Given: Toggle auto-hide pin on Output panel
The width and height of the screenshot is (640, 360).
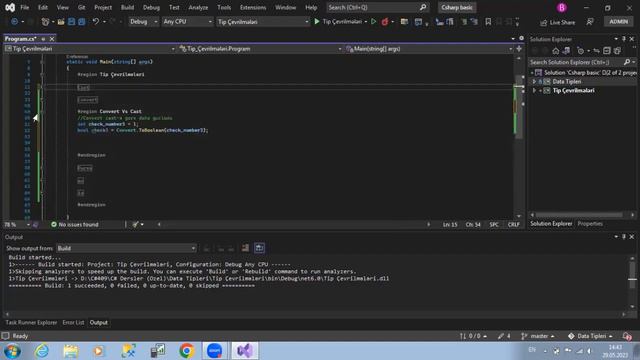Looking at the screenshot, I should pos(624,237).
